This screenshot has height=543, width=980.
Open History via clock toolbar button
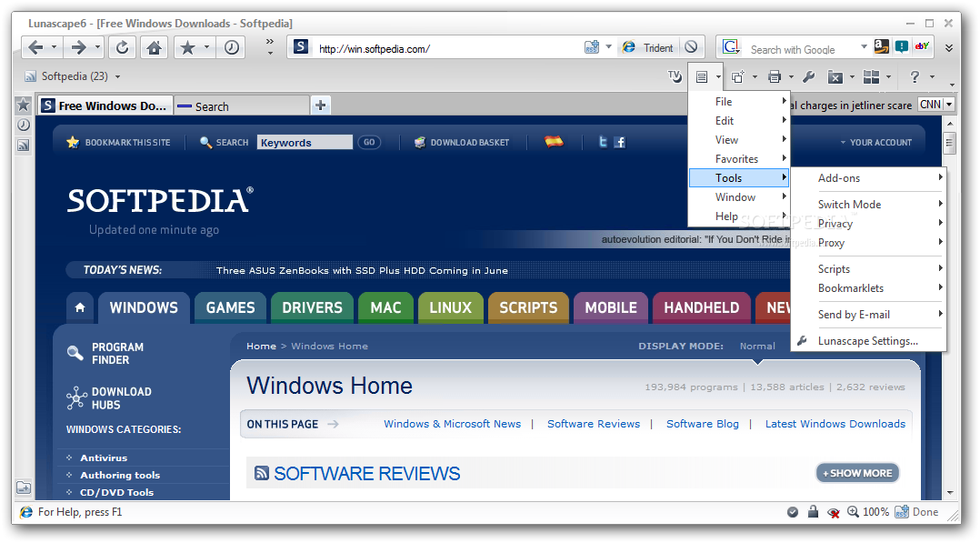231,47
